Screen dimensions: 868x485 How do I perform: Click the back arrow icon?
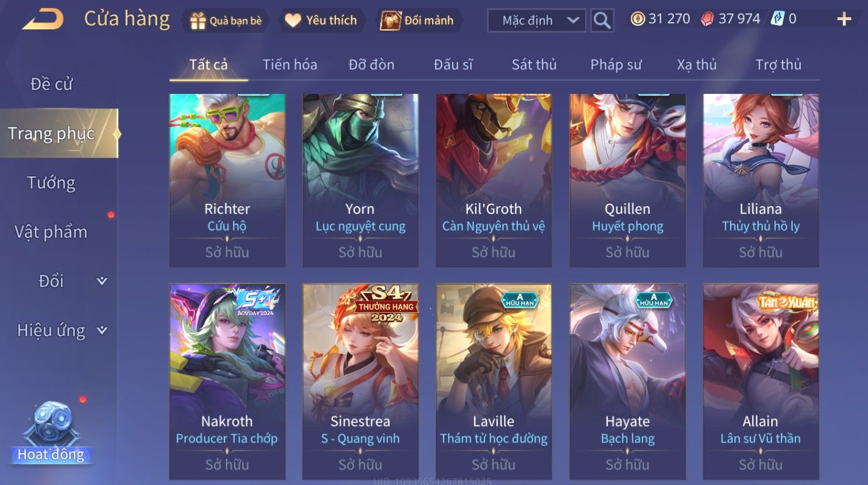coord(43,20)
